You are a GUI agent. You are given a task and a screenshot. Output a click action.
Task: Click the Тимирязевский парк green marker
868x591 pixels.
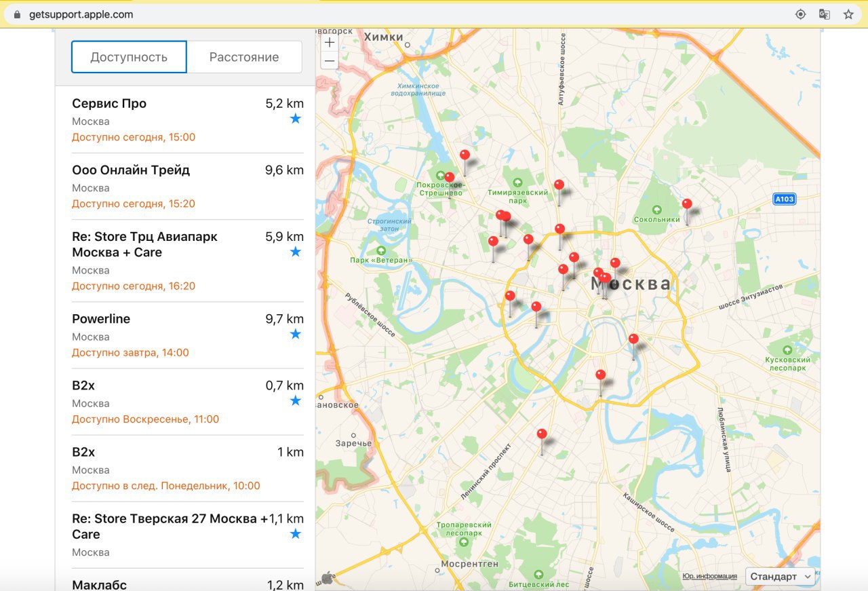pyautogui.click(x=517, y=182)
